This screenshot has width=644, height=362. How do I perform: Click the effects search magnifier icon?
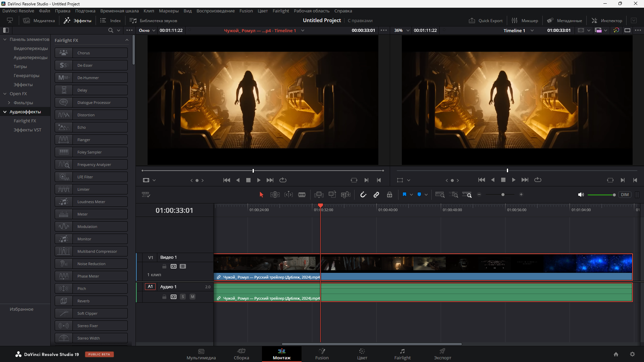111,31
